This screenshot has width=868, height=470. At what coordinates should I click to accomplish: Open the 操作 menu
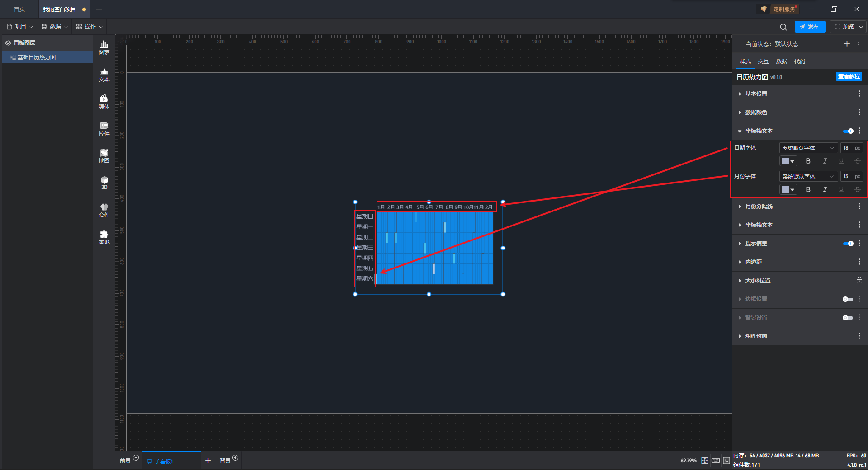[90, 27]
